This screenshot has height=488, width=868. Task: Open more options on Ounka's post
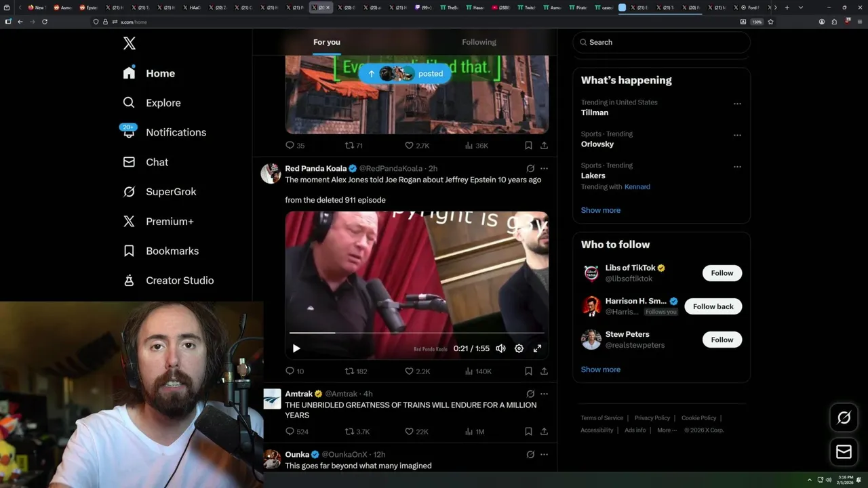[x=544, y=454]
